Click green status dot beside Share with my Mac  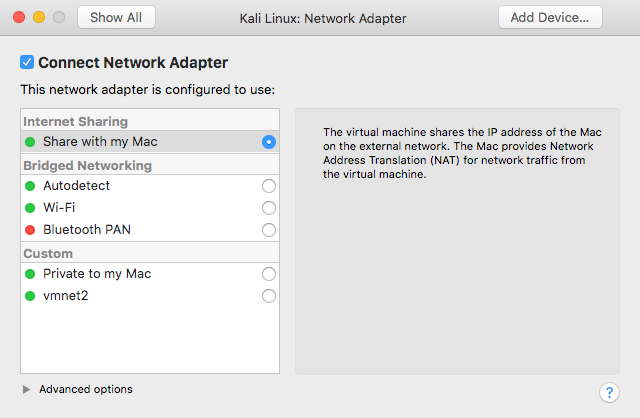(x=30, y=142)
